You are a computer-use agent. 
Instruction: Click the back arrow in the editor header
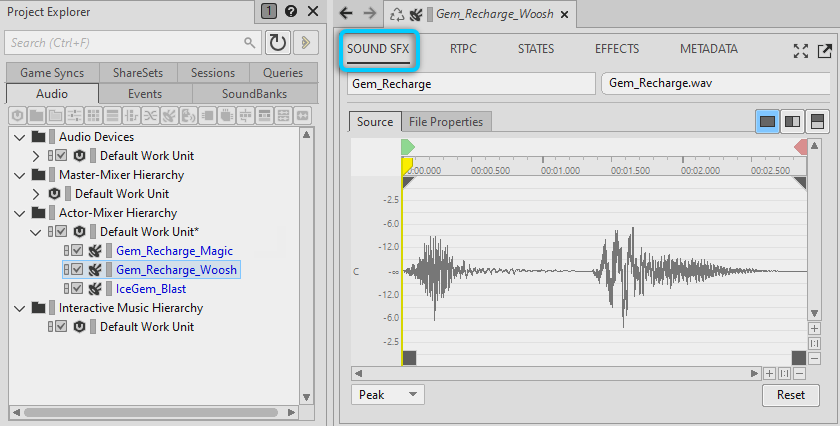346,13
